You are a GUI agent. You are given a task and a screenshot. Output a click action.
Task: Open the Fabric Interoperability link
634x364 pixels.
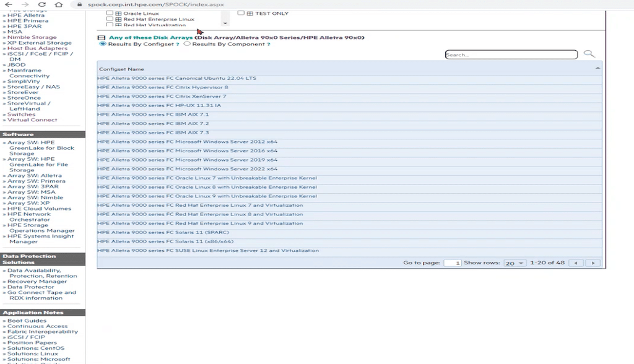pos(43,332)
